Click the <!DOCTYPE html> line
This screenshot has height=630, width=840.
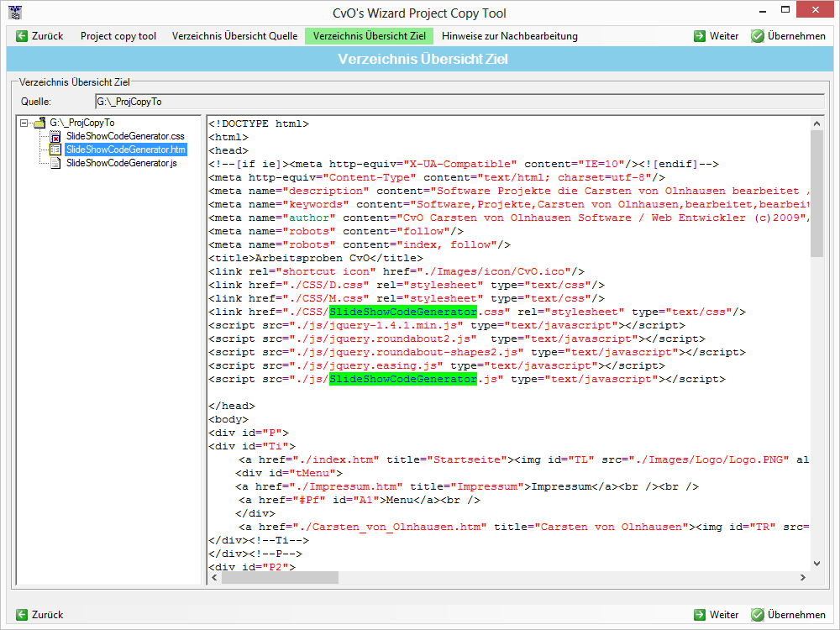[x=259, y=123]
